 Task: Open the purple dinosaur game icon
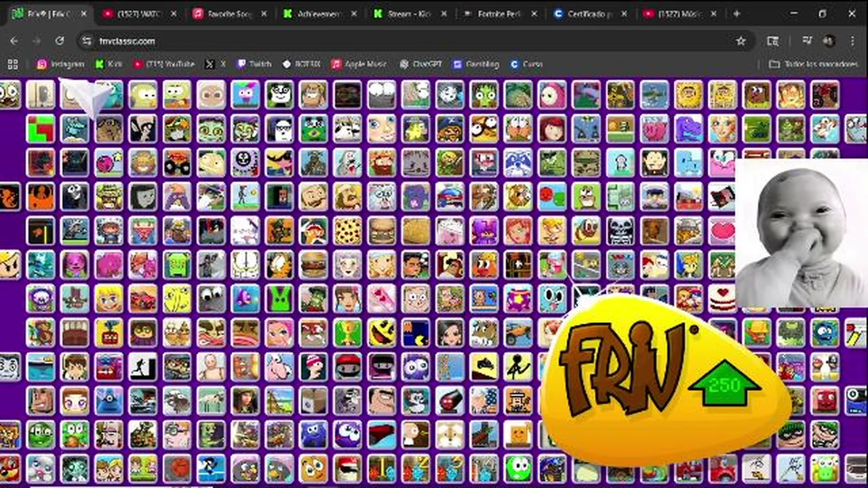[688, 129]
